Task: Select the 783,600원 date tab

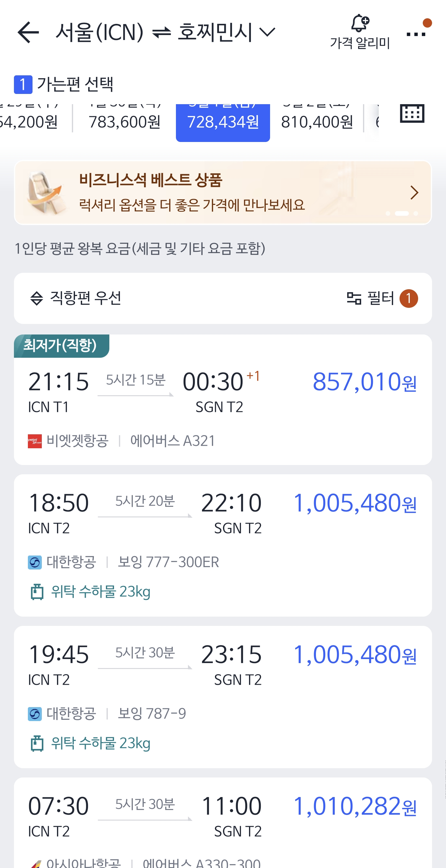Action: 125,121
